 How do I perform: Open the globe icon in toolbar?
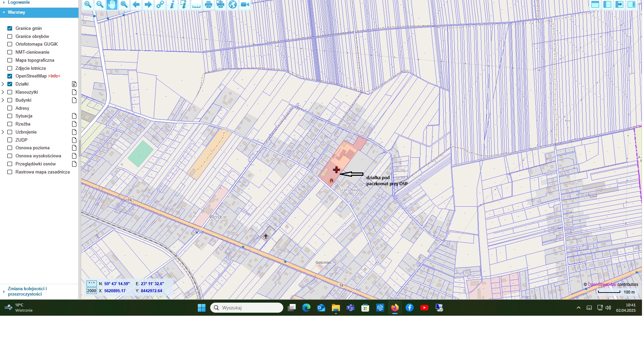tap(233, 4)
